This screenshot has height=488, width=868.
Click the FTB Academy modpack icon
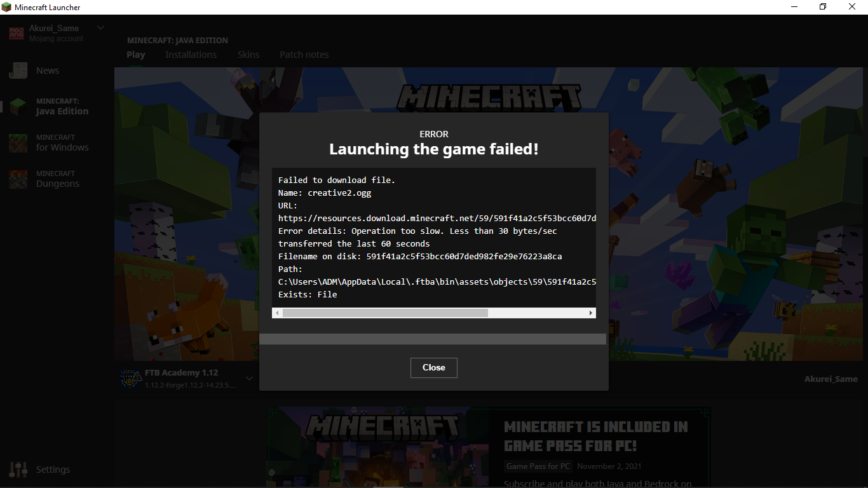pos(129,377)
